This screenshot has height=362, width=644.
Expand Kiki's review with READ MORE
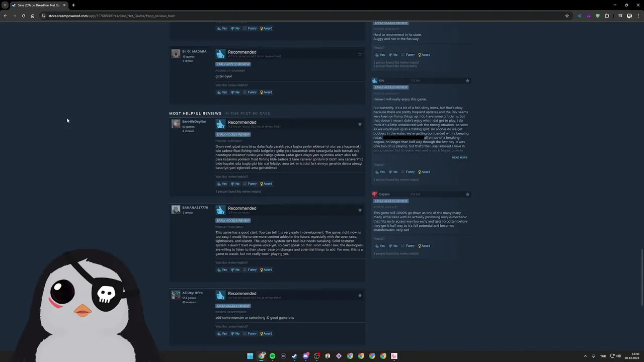pos(459,157)
